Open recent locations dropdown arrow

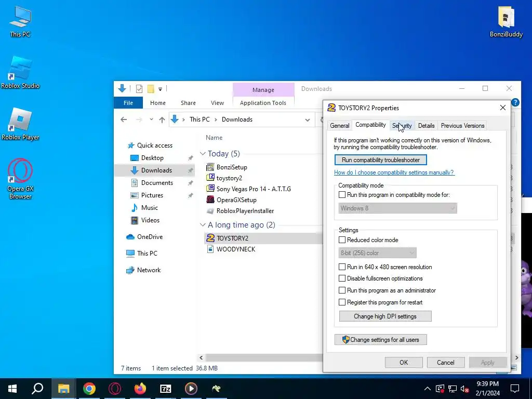click(151, 119)
